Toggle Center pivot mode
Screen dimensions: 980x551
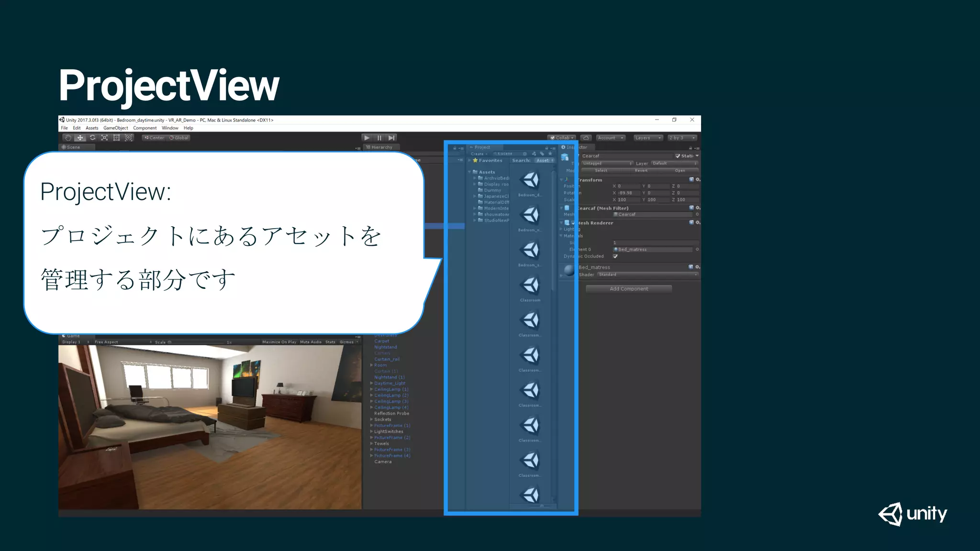coord(154,138)
